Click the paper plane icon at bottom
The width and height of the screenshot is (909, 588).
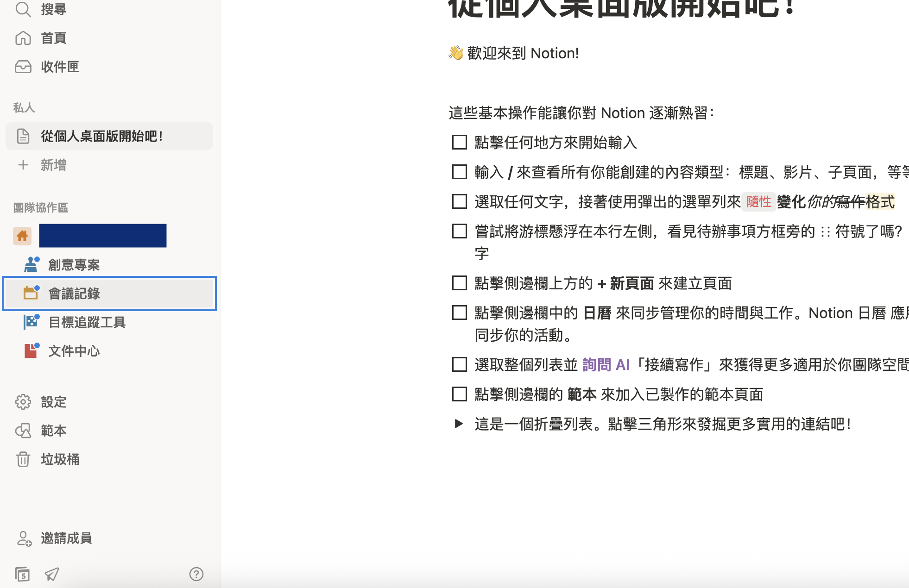coord(51,574)
